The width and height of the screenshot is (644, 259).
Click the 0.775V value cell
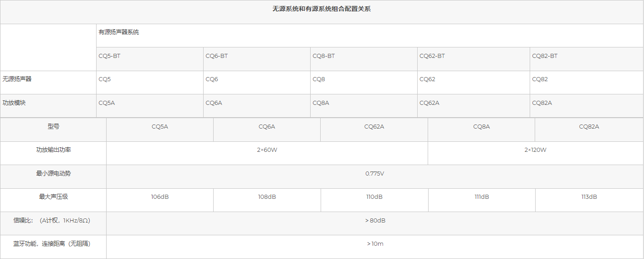click(x=375, y=174)
